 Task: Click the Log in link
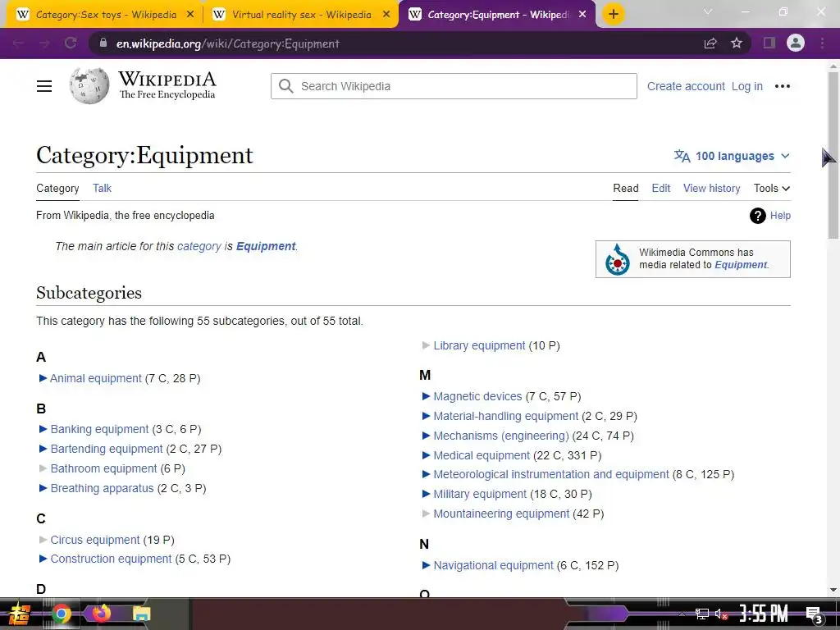pyautogui.click(x=746, y=86)
